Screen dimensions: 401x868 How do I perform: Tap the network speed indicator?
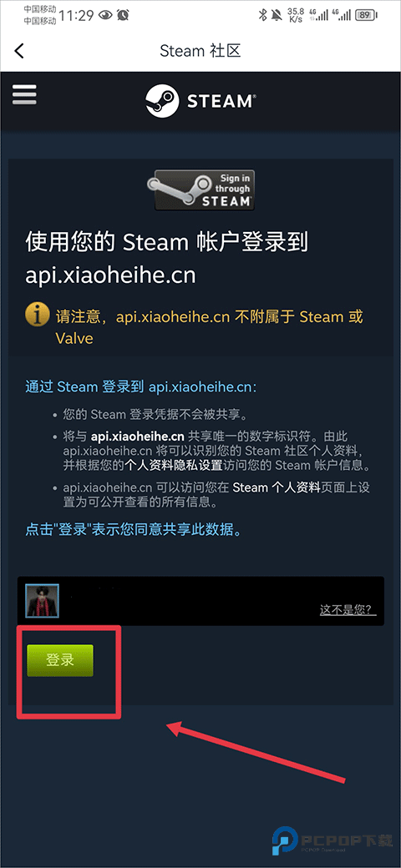295,16
